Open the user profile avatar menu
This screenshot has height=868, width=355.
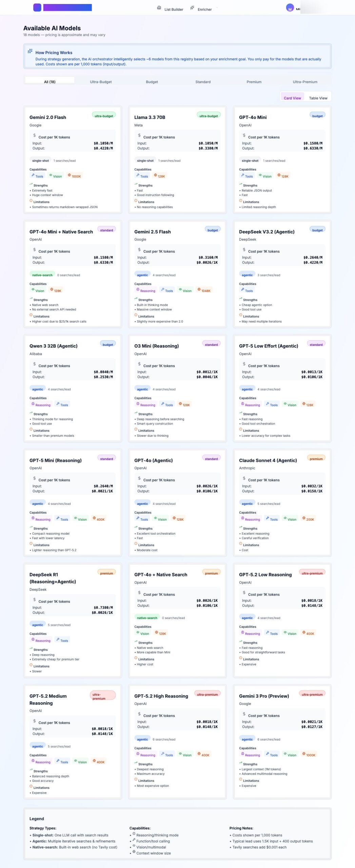(x=289, y=8)
